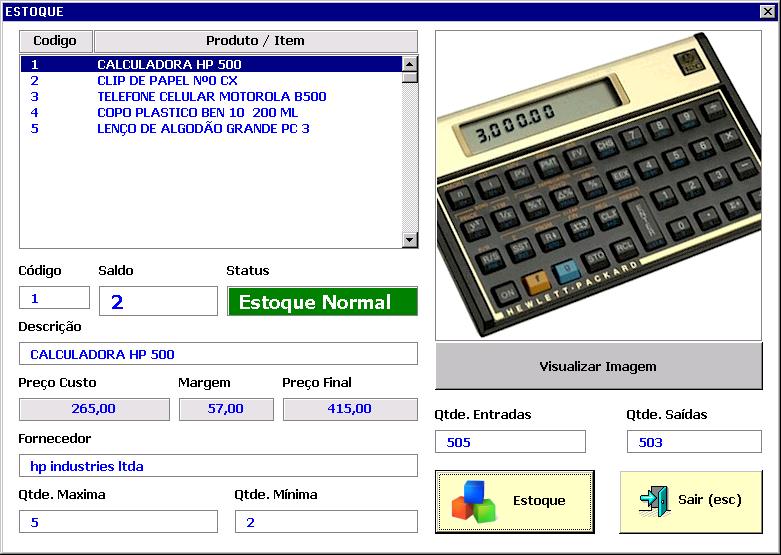Click the HP calculator product image
Screen dimensions: 781x555
(598, 185)
